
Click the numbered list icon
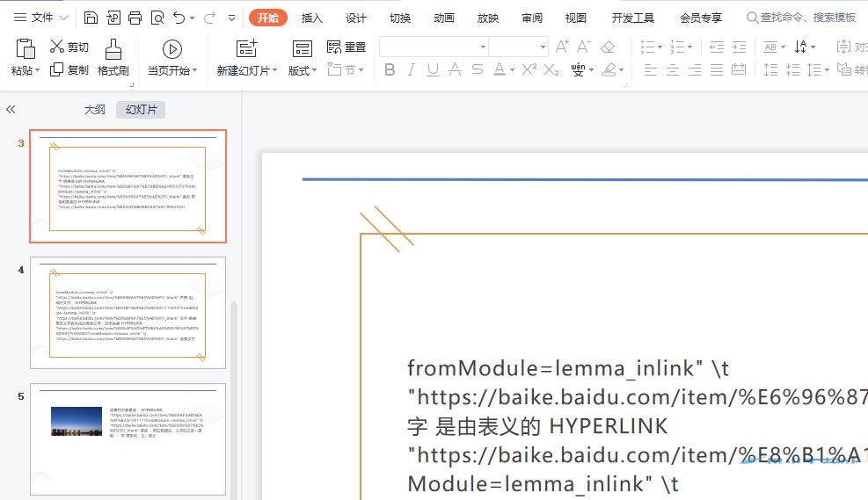pos(677,47)
